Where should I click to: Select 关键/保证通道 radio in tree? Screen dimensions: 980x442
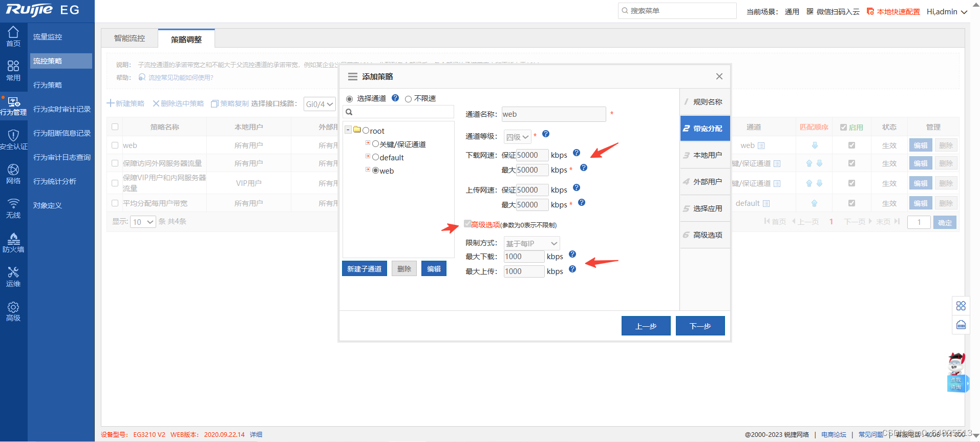coord(375,144)
